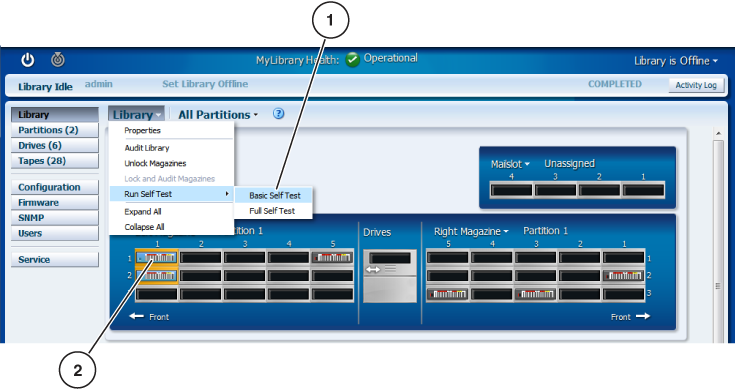Go to Library sidebar section
735x390 pixels.
(x=55, y=114)
